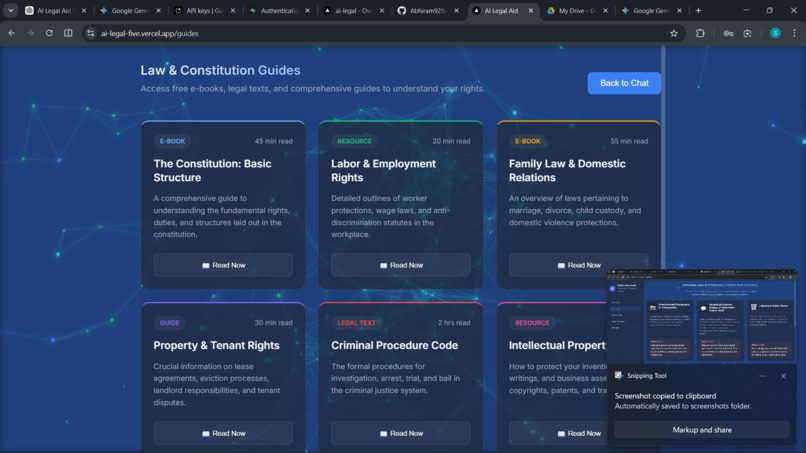Viewport: 806px width, 453px height.
Task: Click the GUIDE tag on Property card
Action: (169, 323)
